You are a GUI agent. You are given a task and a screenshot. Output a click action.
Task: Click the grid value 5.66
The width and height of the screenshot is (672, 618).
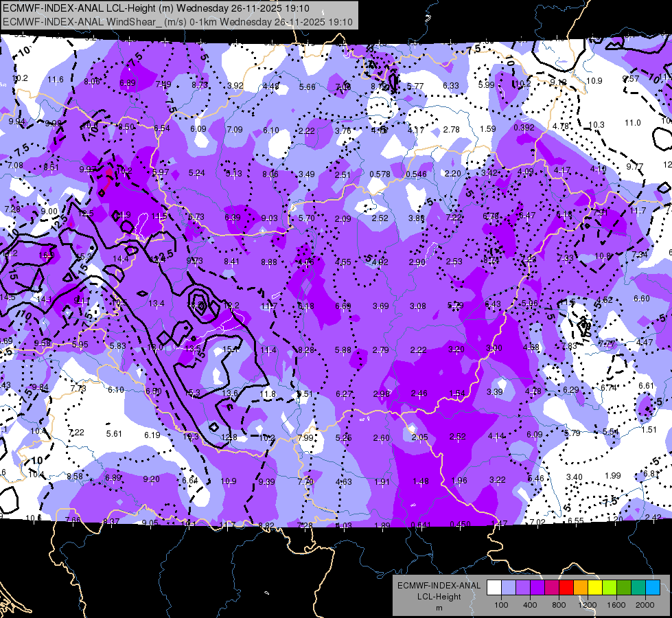point(308,87)
